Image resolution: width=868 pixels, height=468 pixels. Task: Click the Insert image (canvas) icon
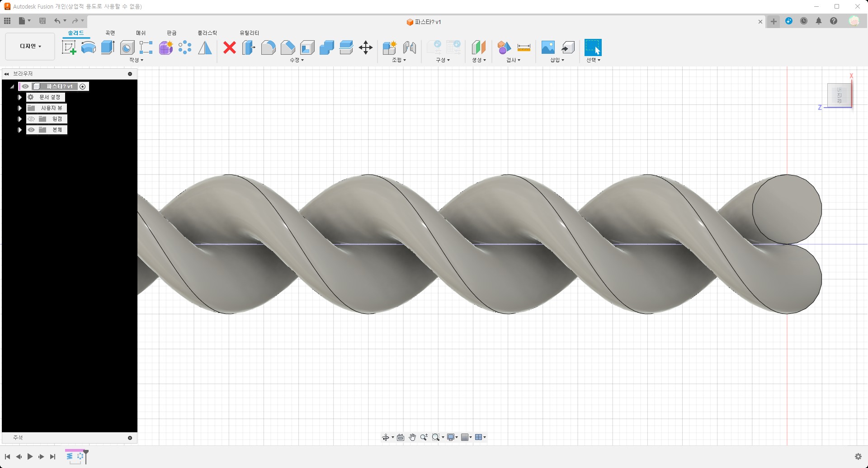click(548, 47)
